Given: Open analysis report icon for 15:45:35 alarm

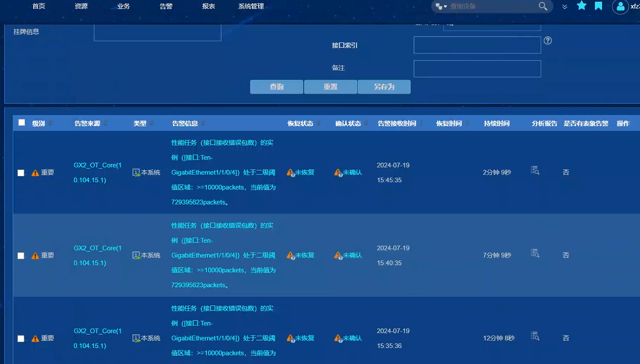Looking at the screenshot, I should point(535,170).
